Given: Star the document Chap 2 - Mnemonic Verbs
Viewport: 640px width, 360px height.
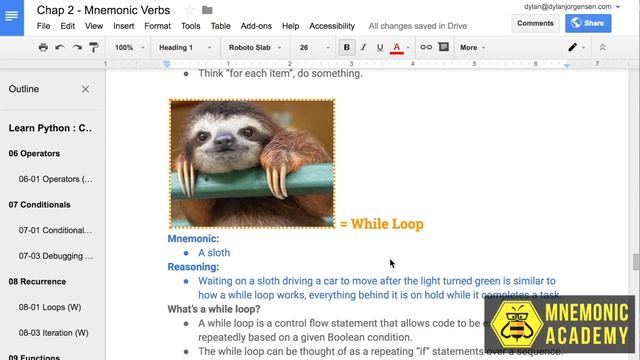Looking at the screenshot, I should pos(189,10).
